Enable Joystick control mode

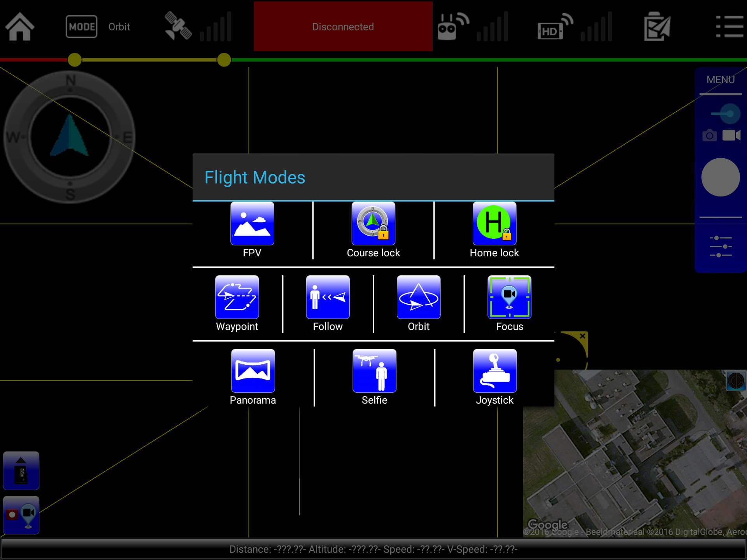(x=494, y=371)
